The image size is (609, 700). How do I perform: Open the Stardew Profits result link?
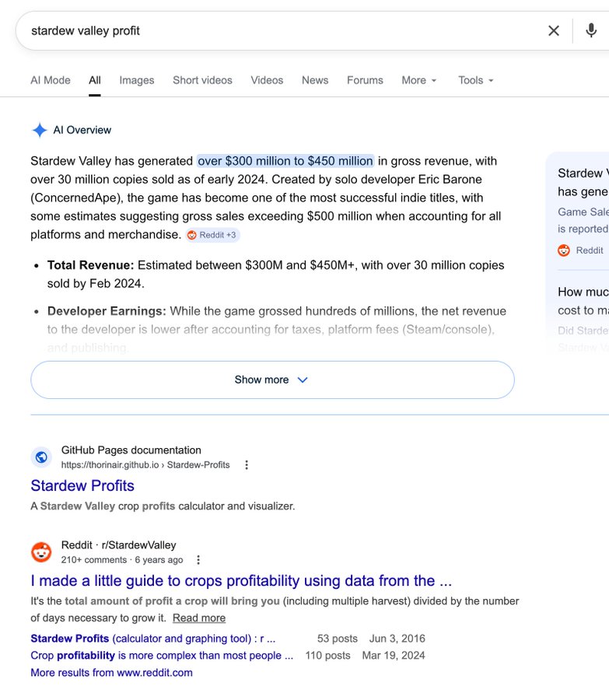coord(82,485)
